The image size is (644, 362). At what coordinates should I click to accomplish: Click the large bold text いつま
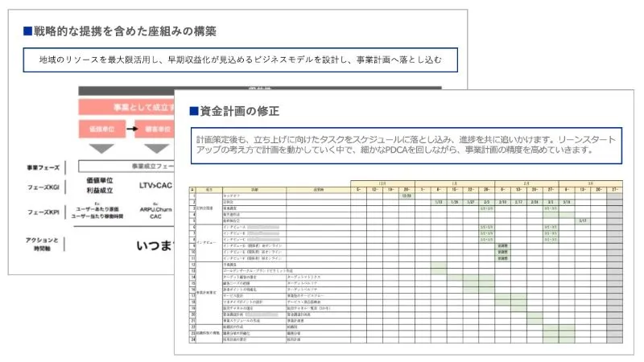point(155,245)
